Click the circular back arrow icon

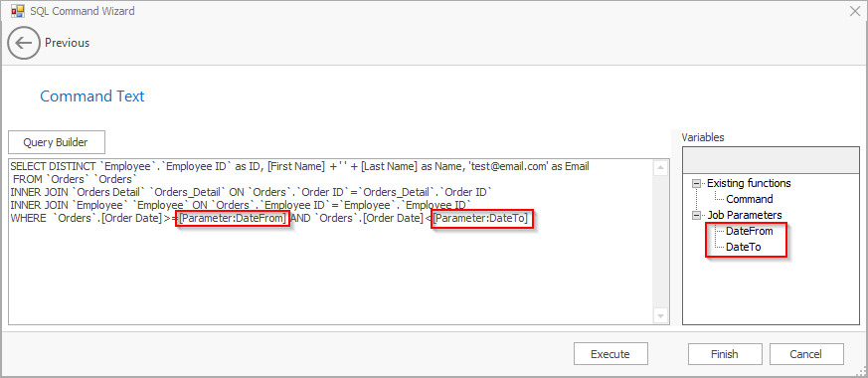coord(24,43)
